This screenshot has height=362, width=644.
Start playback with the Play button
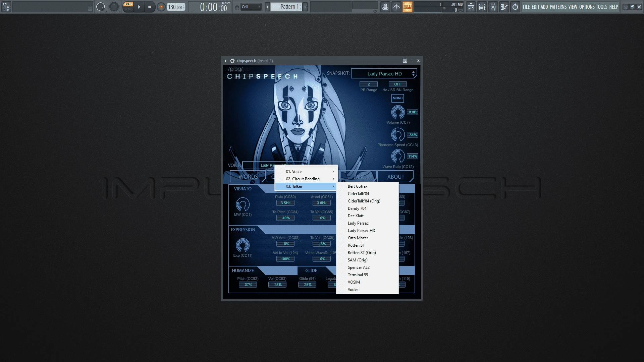[139, 7]
